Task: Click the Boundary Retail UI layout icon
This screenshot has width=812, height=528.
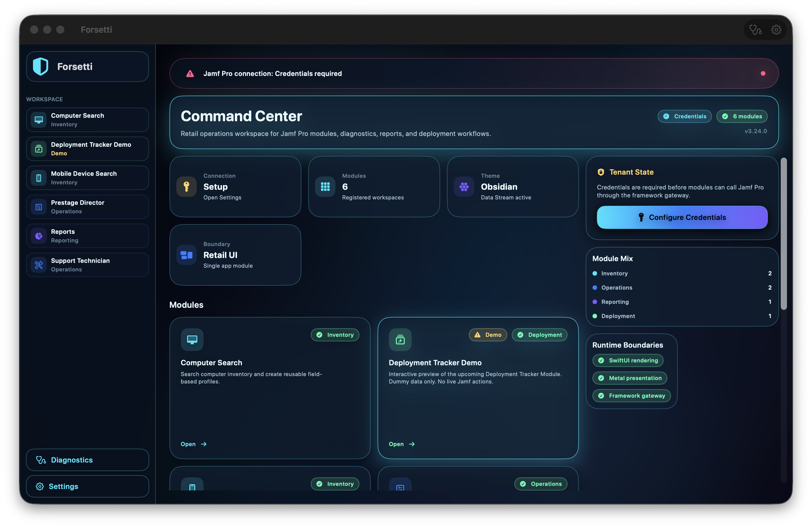Action: tap(186, 255)
